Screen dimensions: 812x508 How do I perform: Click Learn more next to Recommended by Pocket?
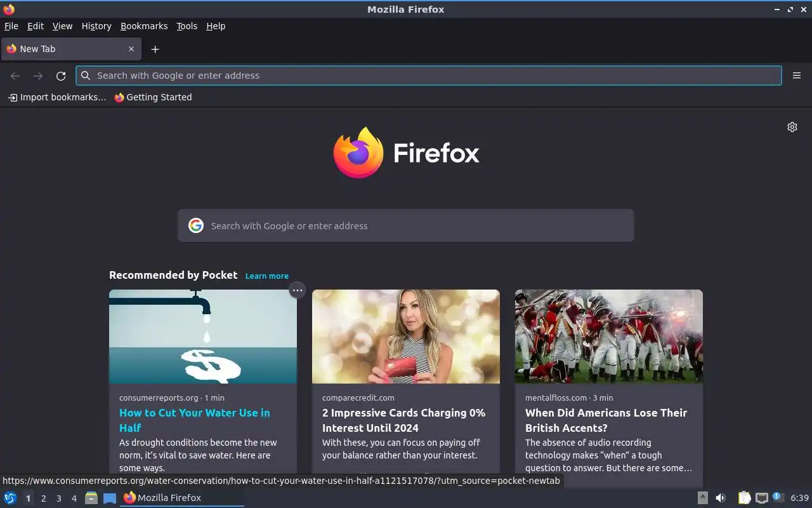pyautogui.click(x=267, y=276)
